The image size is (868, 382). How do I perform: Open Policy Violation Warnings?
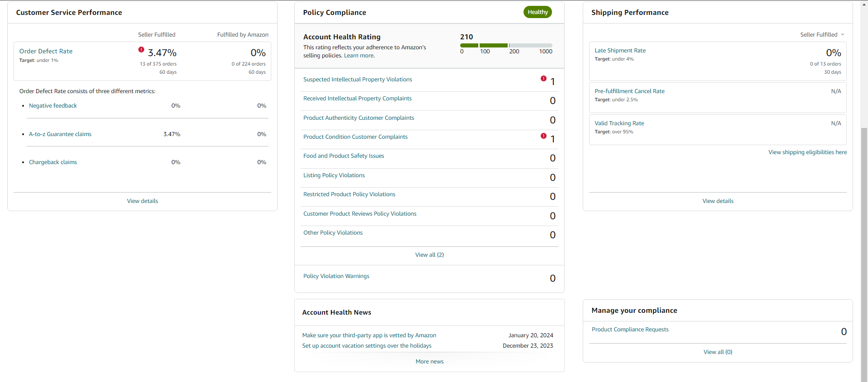[x=336, y=276]
